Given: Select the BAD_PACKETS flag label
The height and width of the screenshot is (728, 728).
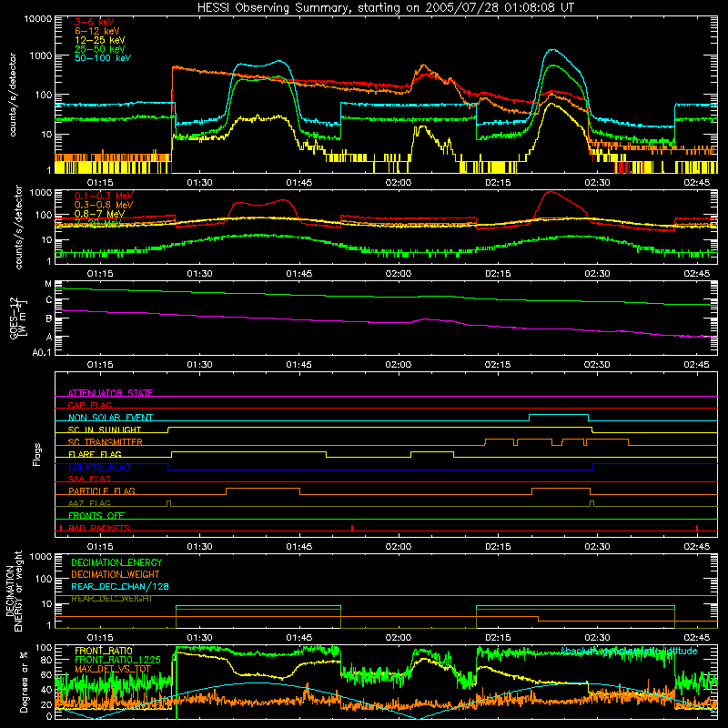Looking at the screenshot, I should 99,528.
